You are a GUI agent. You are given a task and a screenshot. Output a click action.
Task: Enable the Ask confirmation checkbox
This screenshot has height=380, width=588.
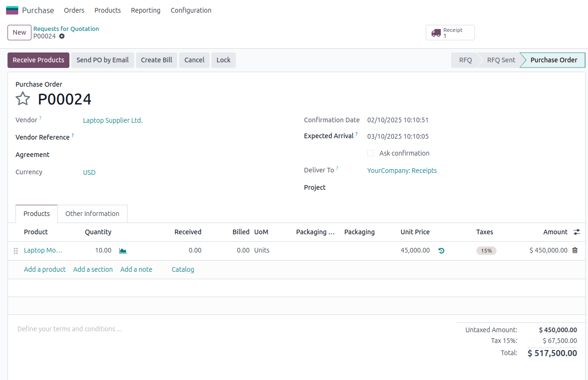[370, 153]
